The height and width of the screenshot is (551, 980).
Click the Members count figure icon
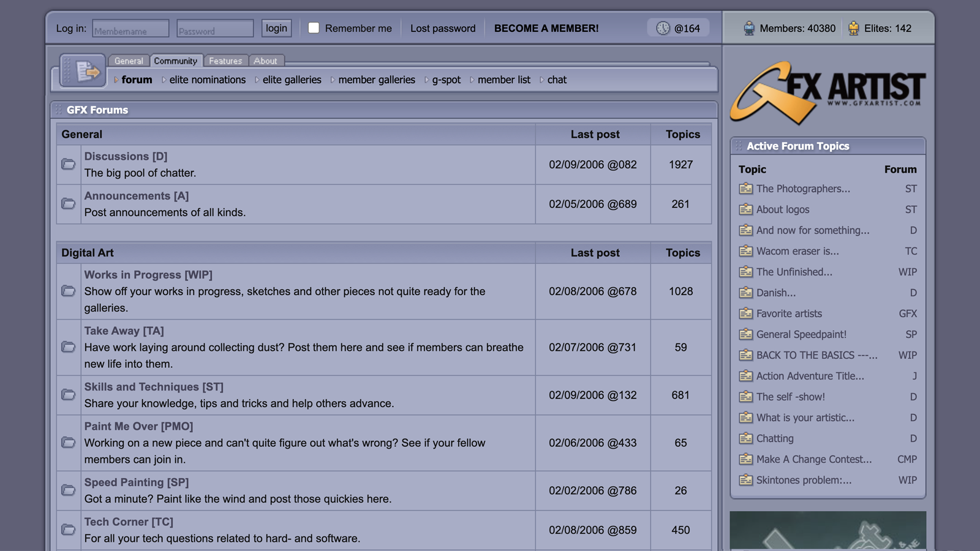tap(748, 28)
